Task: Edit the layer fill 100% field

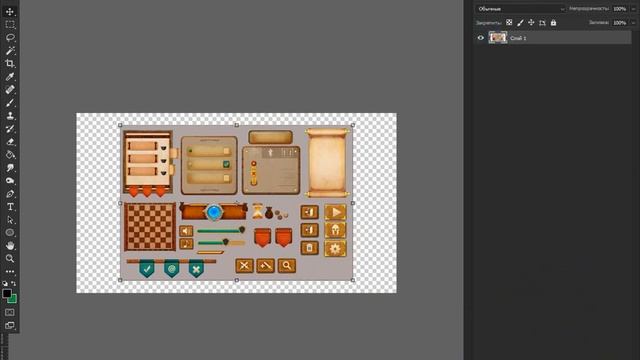Action: click(x=620, y=23)
